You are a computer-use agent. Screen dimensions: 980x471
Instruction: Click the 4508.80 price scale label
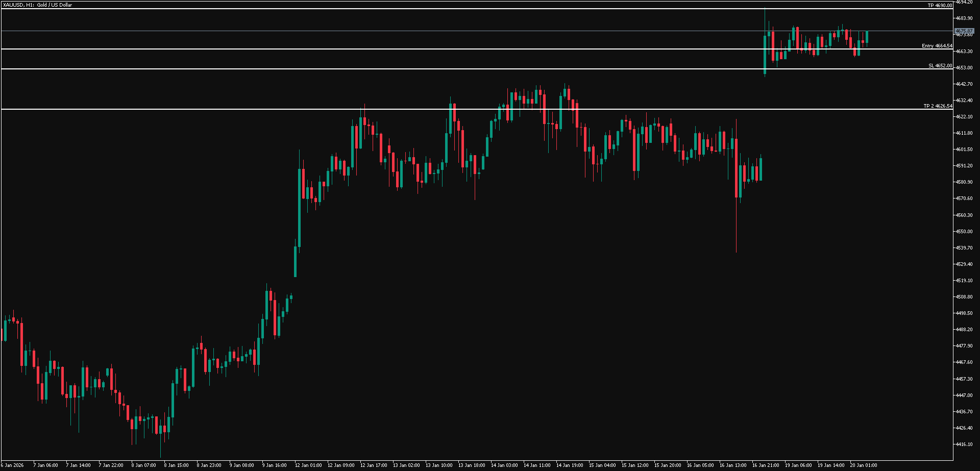964,297
